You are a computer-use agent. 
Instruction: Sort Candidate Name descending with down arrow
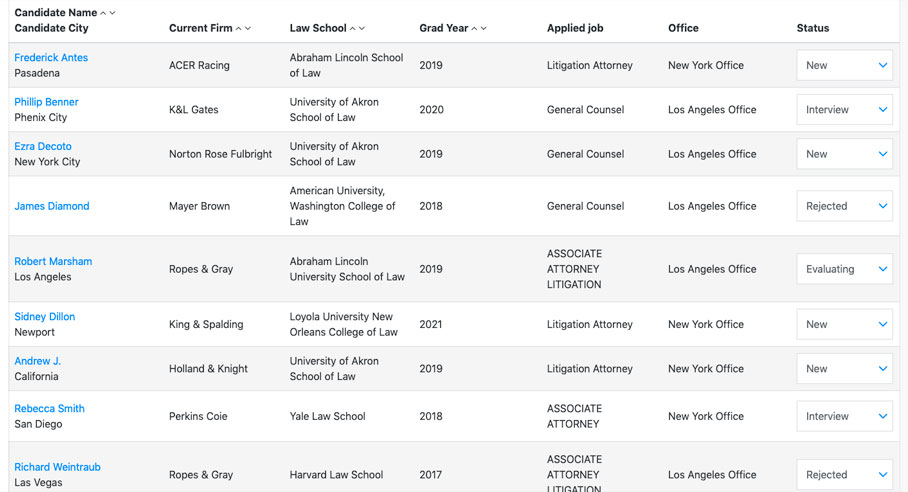[113, 13]
